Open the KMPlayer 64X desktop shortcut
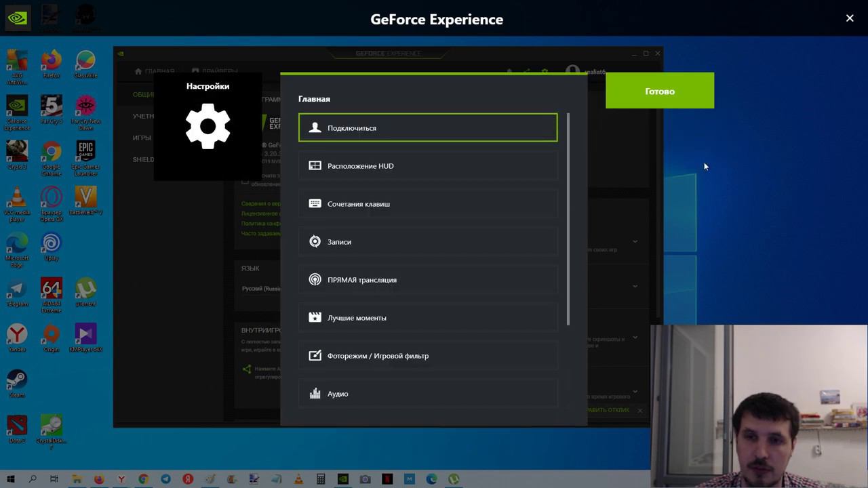 point(85,338)
